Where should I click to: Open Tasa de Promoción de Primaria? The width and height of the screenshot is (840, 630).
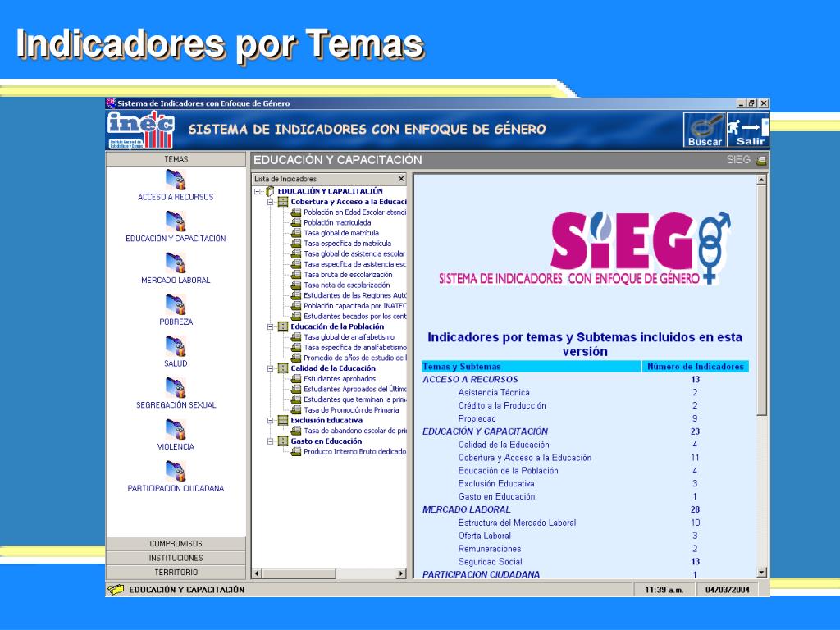351,410
